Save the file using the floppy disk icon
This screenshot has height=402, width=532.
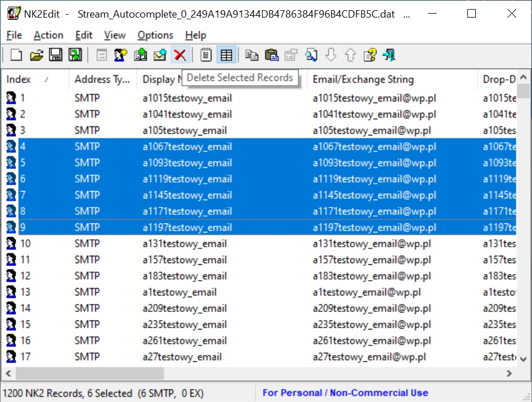56,55
